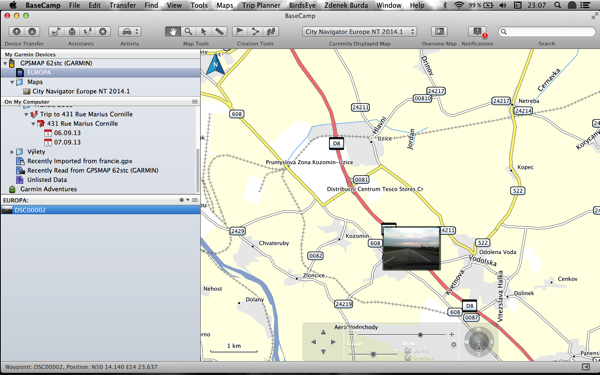This screenshot has height=375, width=600.
Task: Toggle the Overlays checkbox in map controls
Action: tap(408, 357)
